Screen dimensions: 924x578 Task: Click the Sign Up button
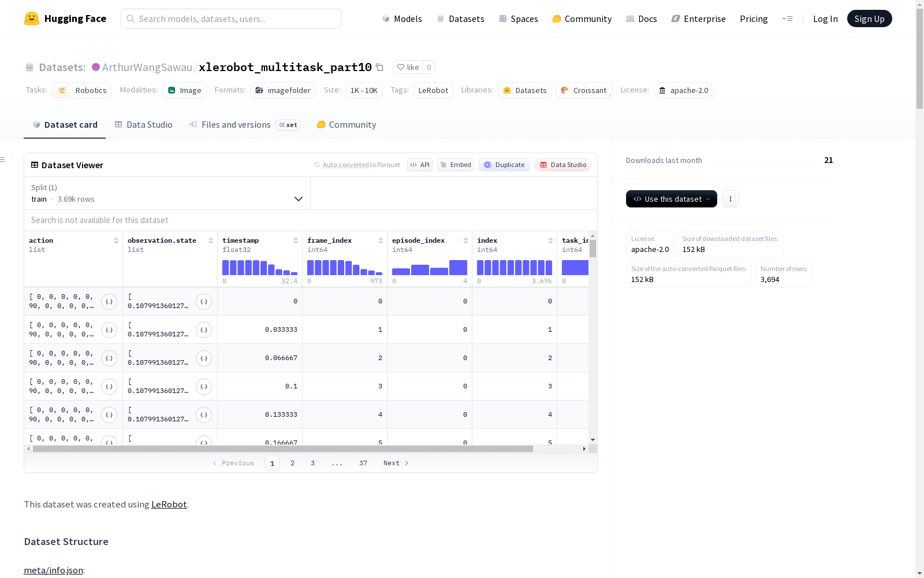pos(870,18)
